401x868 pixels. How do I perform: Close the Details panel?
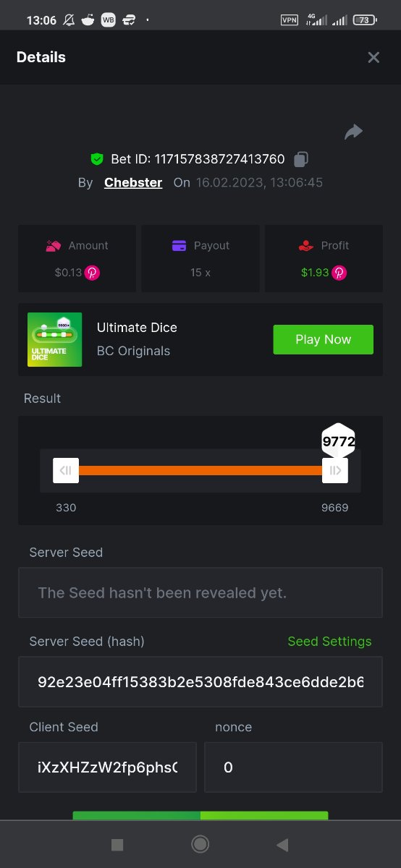pos(373,57)
